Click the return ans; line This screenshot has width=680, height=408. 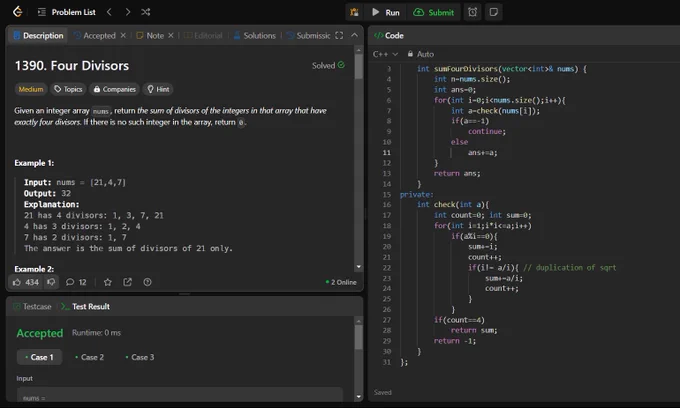pyautogui.click(x=457, y=173)
